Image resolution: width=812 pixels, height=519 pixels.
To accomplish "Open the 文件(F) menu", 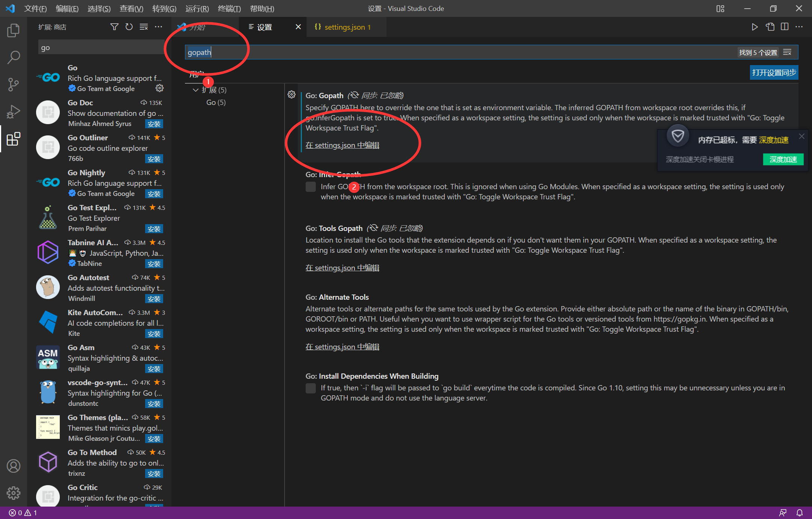I will [35, 9].
